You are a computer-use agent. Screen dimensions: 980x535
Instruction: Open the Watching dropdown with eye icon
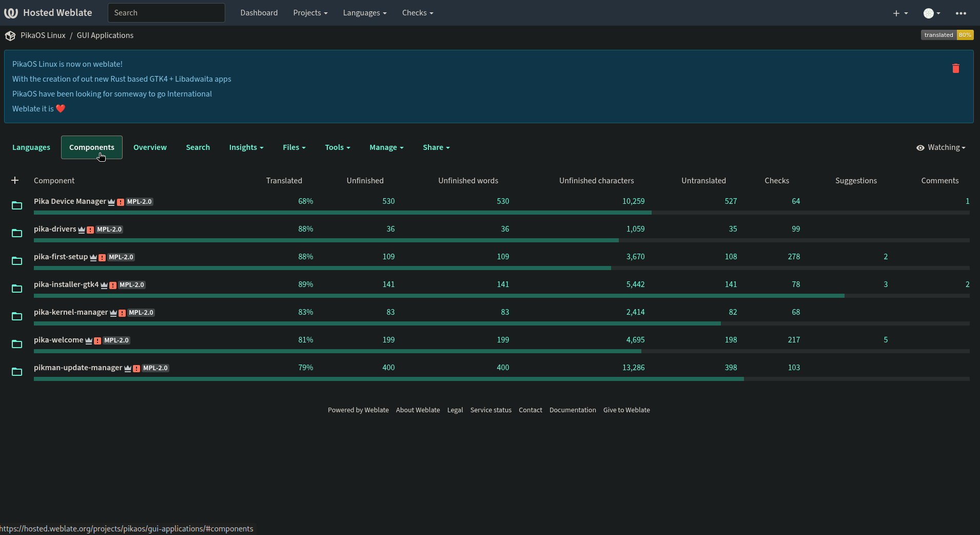click(x=941, y=147)
